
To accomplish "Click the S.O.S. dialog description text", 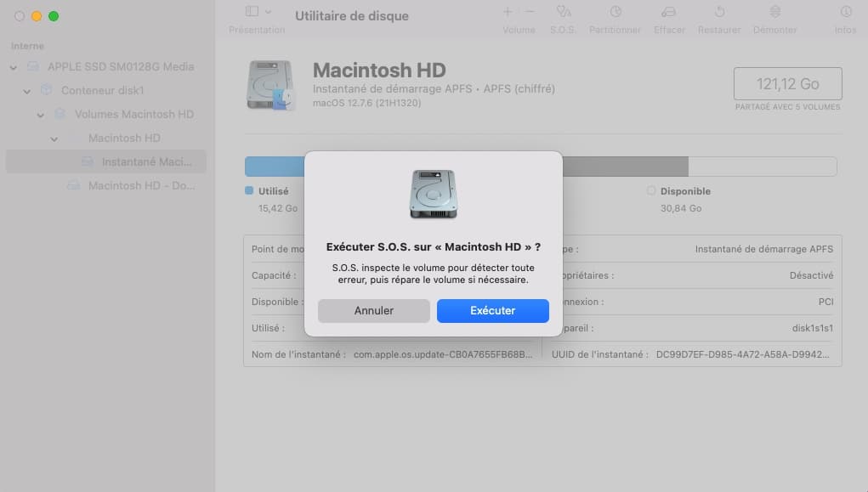I will pyautogui.click(x=434, y=274).
